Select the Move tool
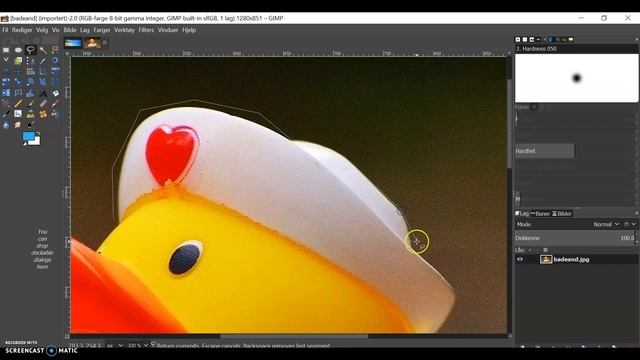 pyautogui.click(x=18, y=71)
